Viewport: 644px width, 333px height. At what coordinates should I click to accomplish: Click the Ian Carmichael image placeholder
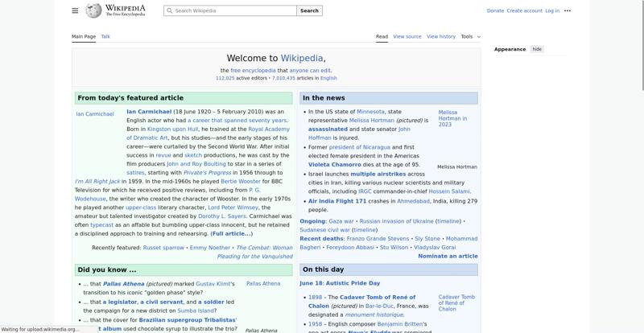click(95, 114)
